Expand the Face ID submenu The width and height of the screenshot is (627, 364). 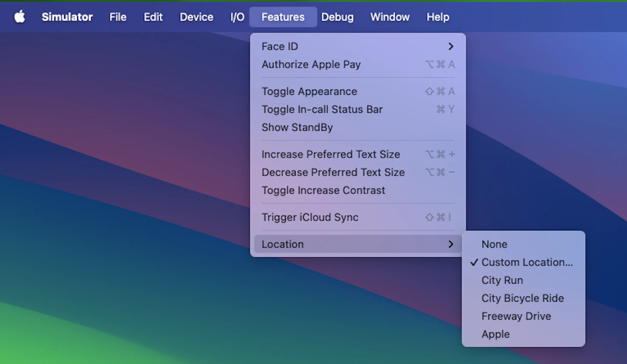358,46
